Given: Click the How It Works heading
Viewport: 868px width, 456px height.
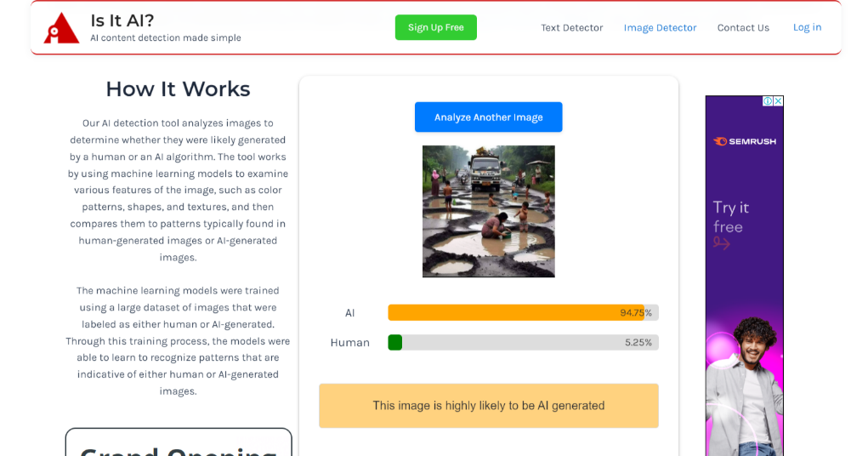Looking at the screenshot, I should pyautogui.click(x=178, y=88).
